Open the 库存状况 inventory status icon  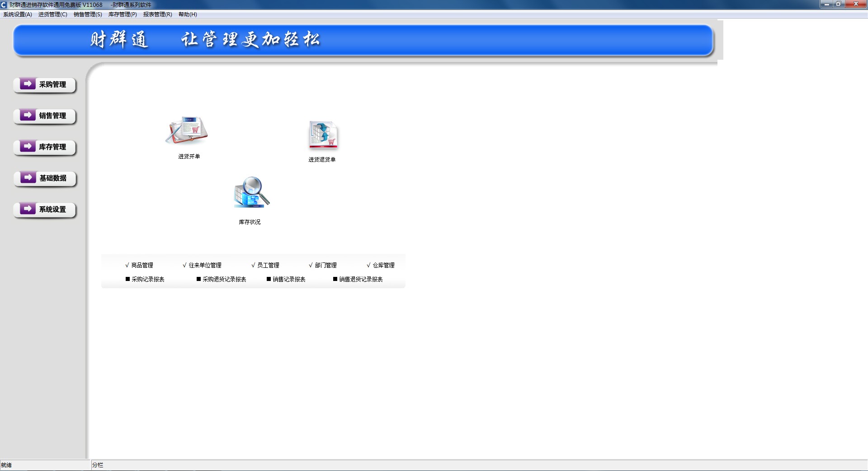pyautogui.click(x=251, y=193)
